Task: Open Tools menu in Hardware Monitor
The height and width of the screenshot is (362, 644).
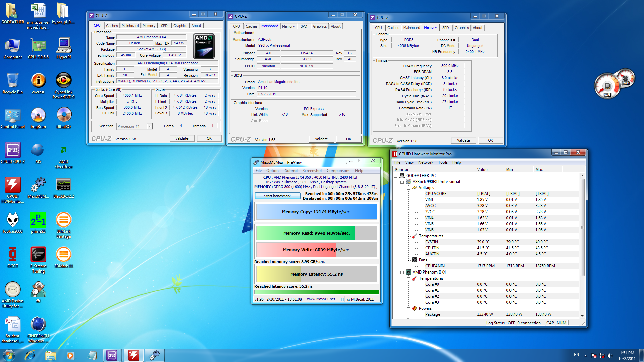Action: (442, 162)
